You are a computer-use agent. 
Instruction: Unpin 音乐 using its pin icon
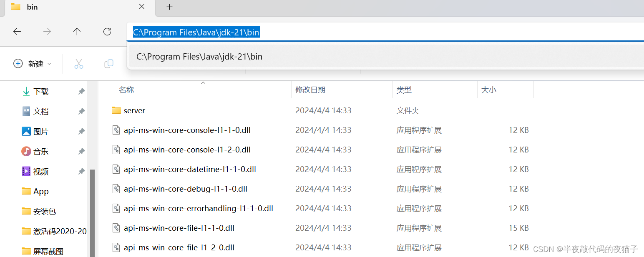coord(81,151)
